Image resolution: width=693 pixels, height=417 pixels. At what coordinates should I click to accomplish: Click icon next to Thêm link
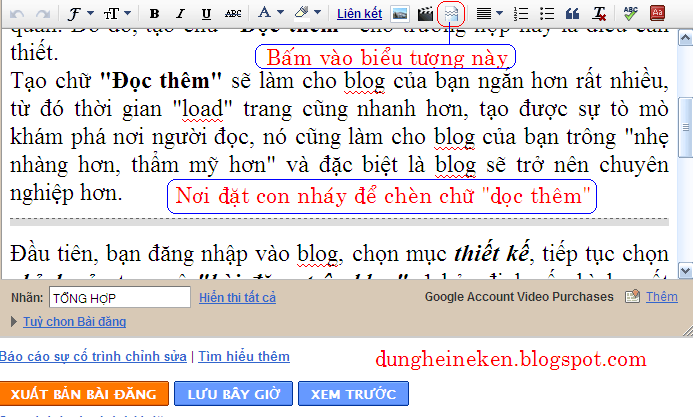pos(632,296)
